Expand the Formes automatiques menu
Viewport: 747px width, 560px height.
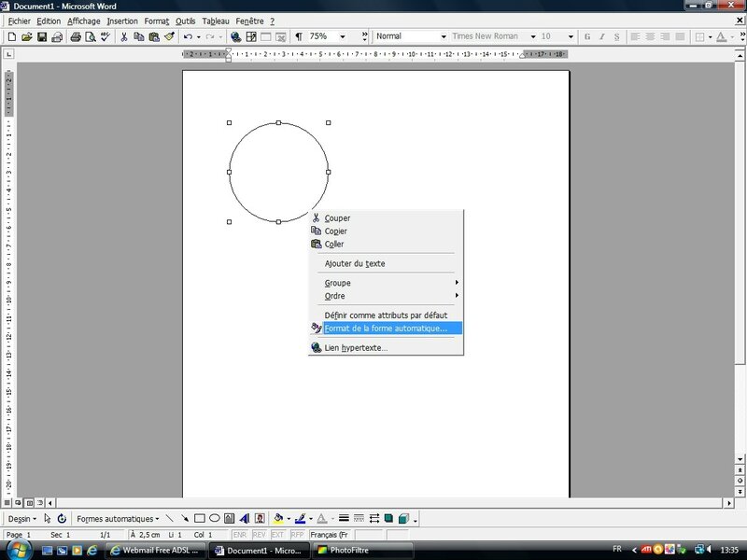(x=118, y=518)
